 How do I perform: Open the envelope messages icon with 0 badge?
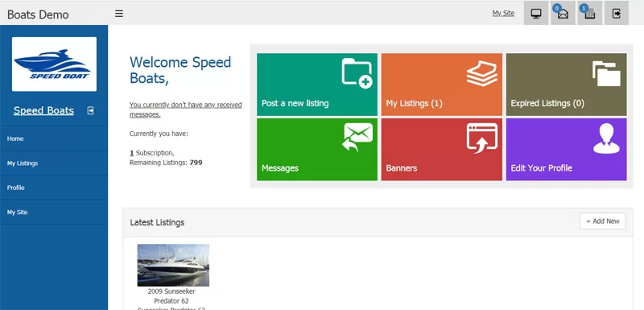coord(563,13)
